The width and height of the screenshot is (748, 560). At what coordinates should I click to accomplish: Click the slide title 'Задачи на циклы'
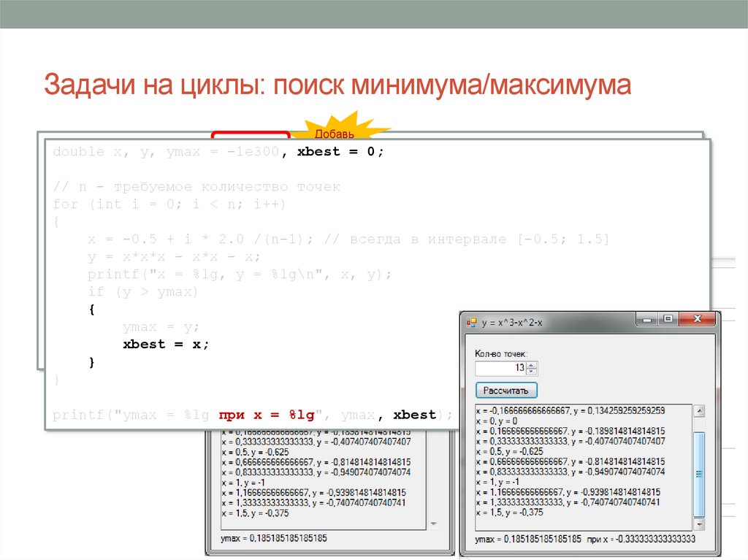(337, 86)
